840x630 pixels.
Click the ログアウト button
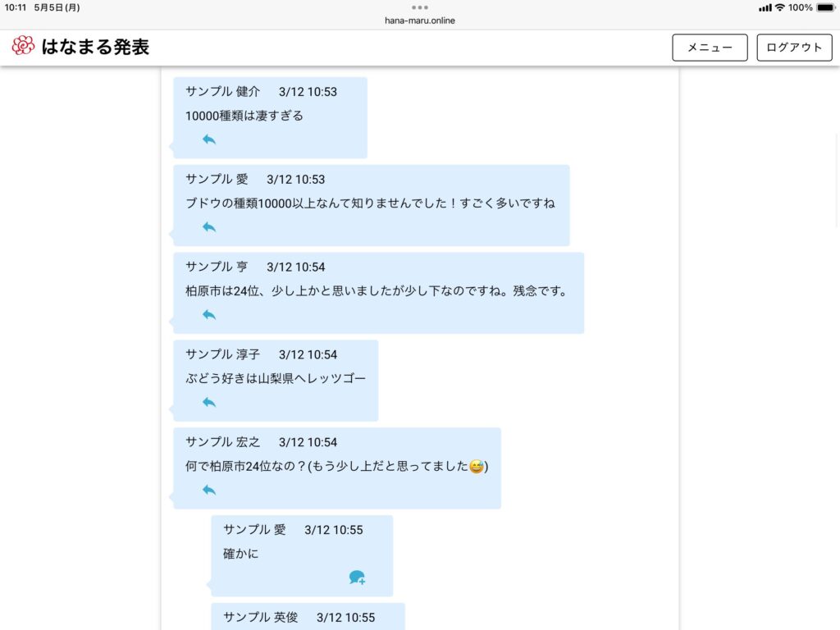tap(794, 48)
